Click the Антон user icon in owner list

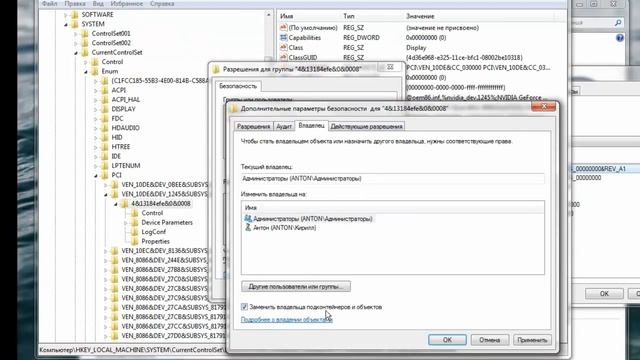point(248,227)
